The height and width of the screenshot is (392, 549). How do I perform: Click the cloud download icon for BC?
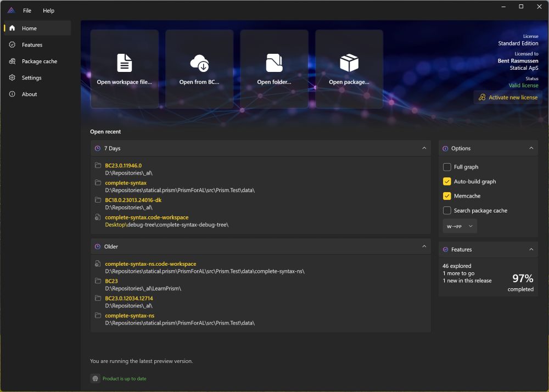click(199, 63)
